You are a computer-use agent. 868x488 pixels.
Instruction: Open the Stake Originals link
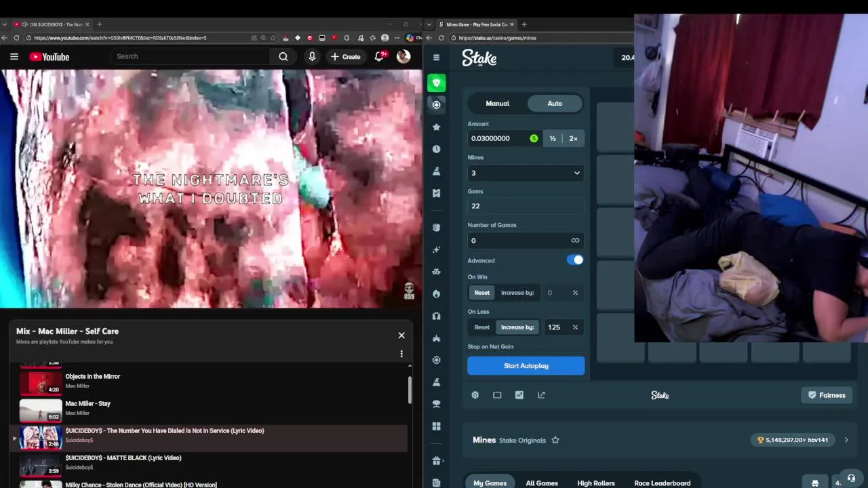point(522,441)
